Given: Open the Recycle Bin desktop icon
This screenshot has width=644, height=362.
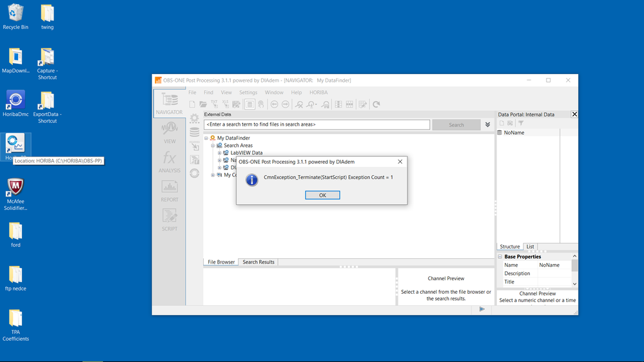Looking at the screenshot, I should tap(15, 17).
